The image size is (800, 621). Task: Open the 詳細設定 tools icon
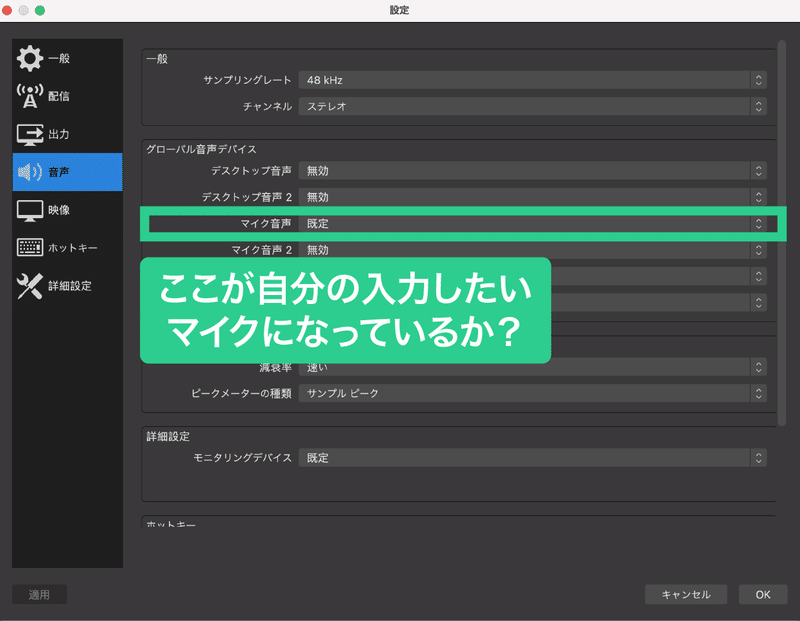(x=30, y=286)
